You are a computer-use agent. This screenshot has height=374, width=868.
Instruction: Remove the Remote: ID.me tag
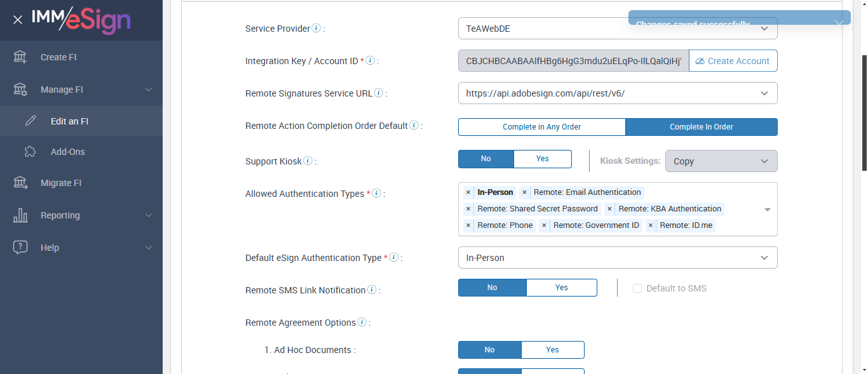(651, 225)
